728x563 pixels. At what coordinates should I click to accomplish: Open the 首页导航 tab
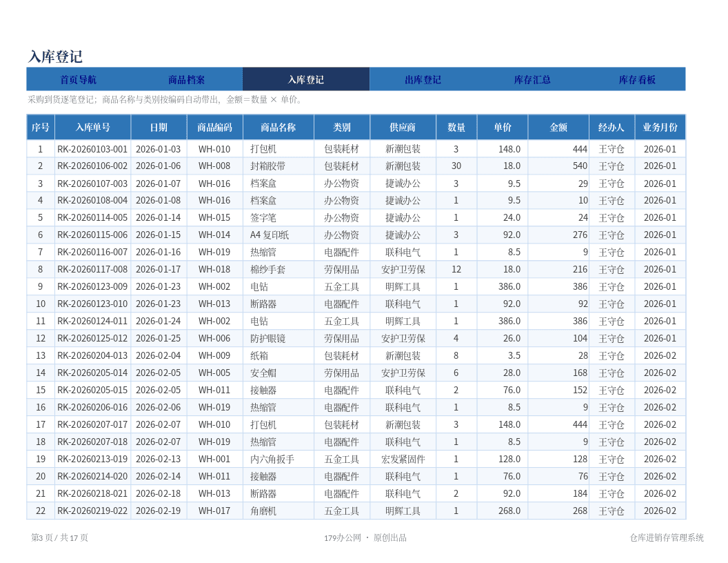point(78,79)
